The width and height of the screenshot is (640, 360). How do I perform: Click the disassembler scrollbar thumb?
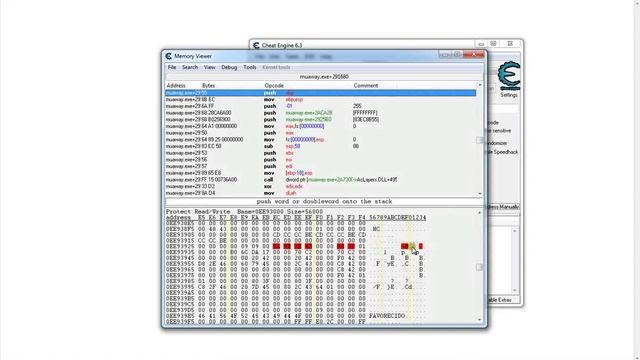point(480,140)
